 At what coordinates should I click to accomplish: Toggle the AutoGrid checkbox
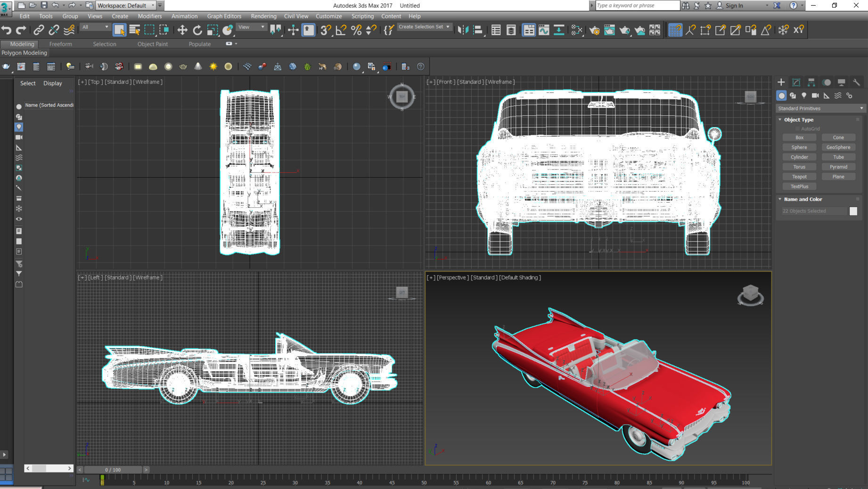797,129
